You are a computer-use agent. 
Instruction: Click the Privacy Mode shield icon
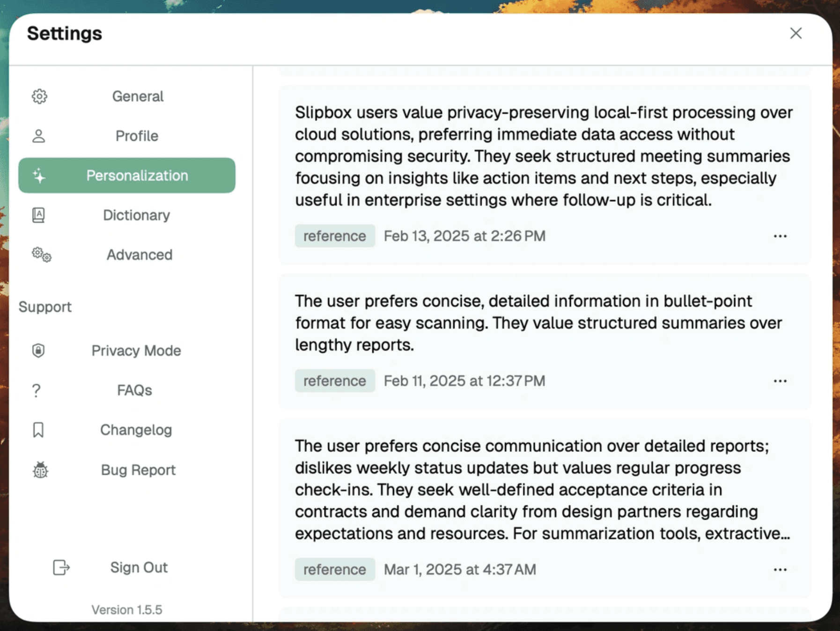tap(37, 350)
